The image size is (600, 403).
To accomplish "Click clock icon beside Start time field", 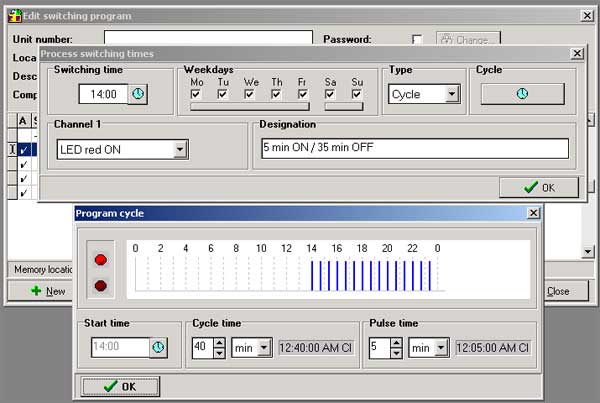I will (158, 348).
